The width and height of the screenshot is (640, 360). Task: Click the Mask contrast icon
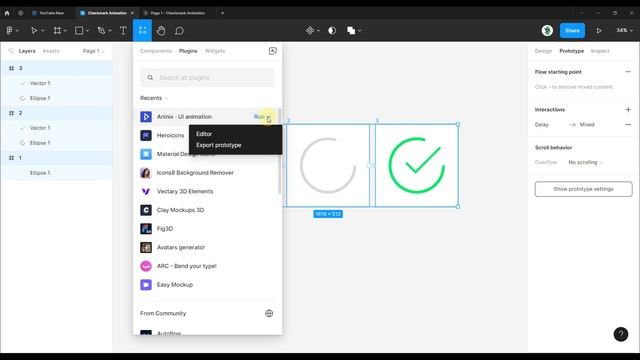coord(332,31)
